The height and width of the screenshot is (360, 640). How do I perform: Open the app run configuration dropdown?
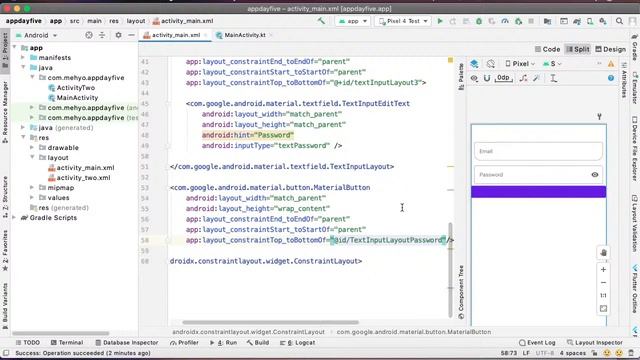(x=353, y=21)
